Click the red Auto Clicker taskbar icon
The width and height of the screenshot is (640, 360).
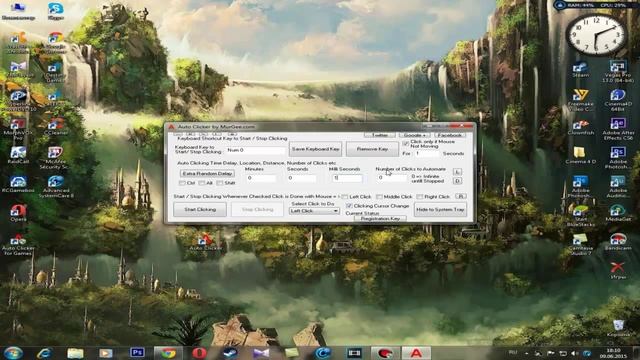416,353
